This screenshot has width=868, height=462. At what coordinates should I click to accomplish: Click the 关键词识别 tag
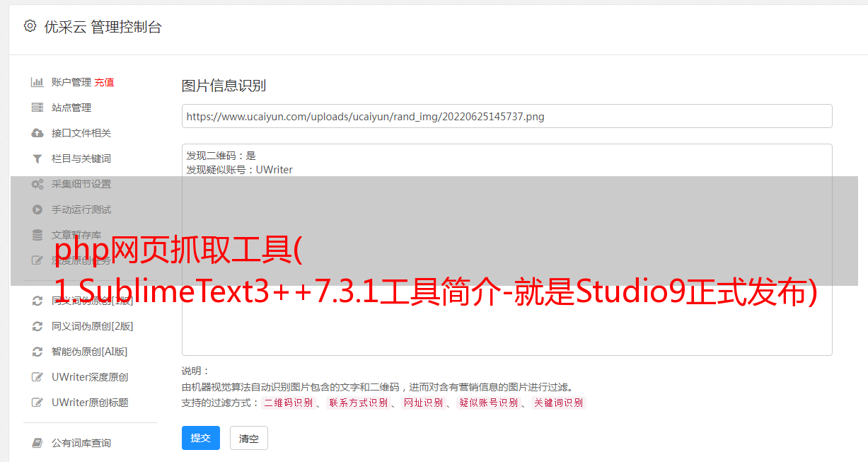click(559, 403)
